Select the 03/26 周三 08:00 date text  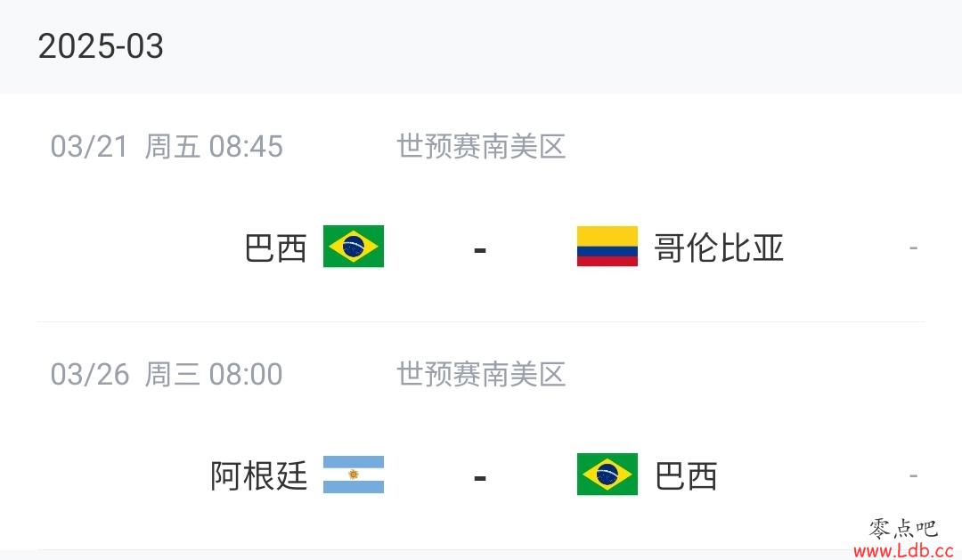coord(167,374)
